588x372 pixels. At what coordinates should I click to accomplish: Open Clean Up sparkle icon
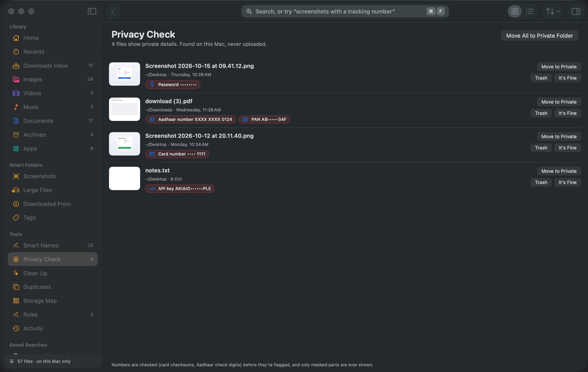16,273
